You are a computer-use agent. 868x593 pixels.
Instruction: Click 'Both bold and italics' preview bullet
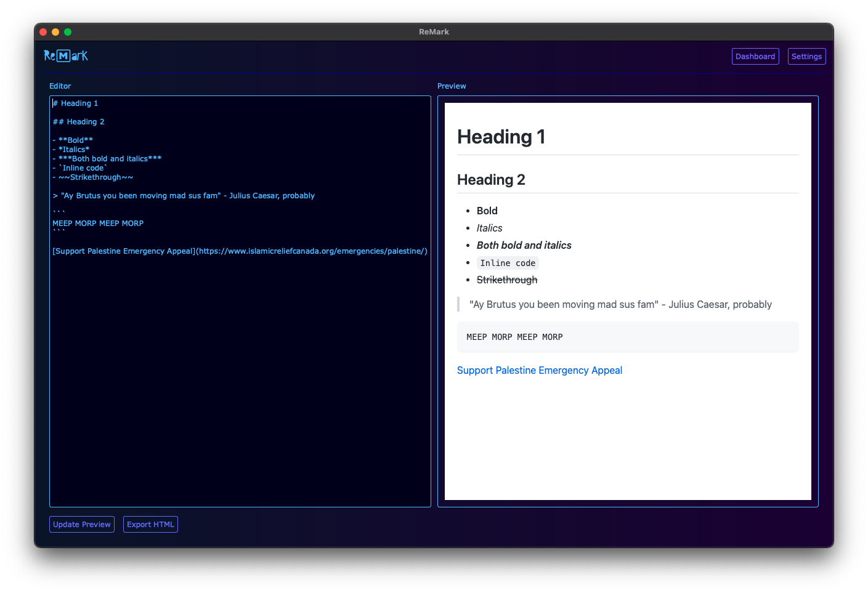click(524, 245)
